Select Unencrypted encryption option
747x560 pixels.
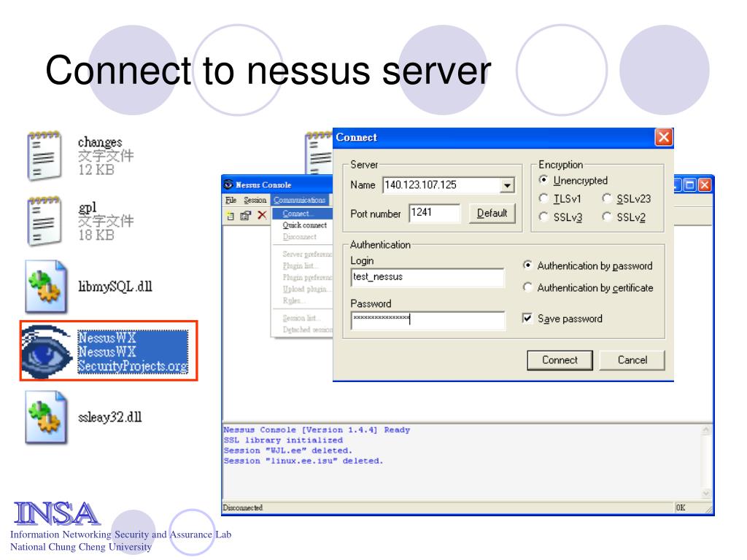point(575,181)
